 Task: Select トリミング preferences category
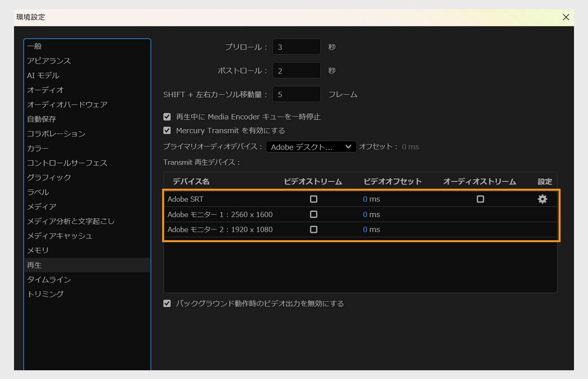pyautogui.click(x=87, y=294)
